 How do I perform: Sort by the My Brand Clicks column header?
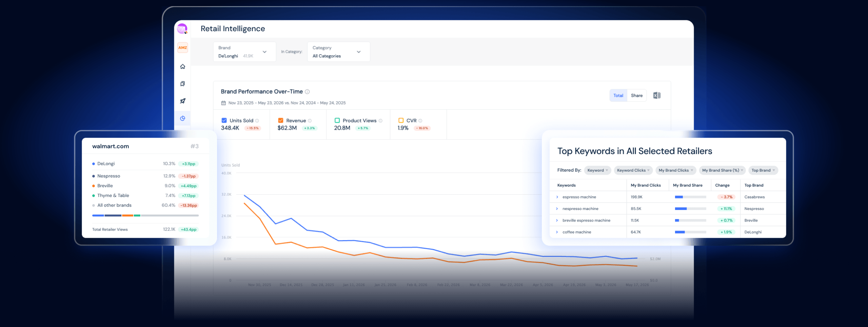pos(646,185)
